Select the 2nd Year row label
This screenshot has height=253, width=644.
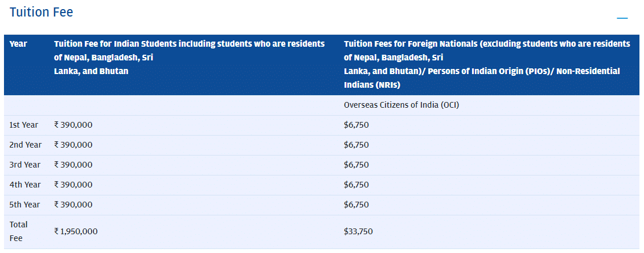[25, 145]
